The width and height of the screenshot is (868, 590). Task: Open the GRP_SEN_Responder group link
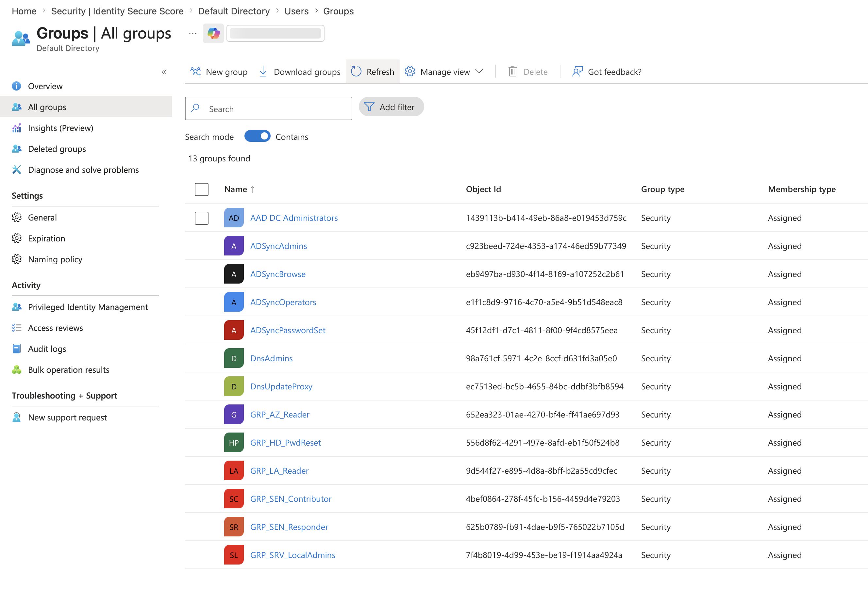click(x=289, y=527)
